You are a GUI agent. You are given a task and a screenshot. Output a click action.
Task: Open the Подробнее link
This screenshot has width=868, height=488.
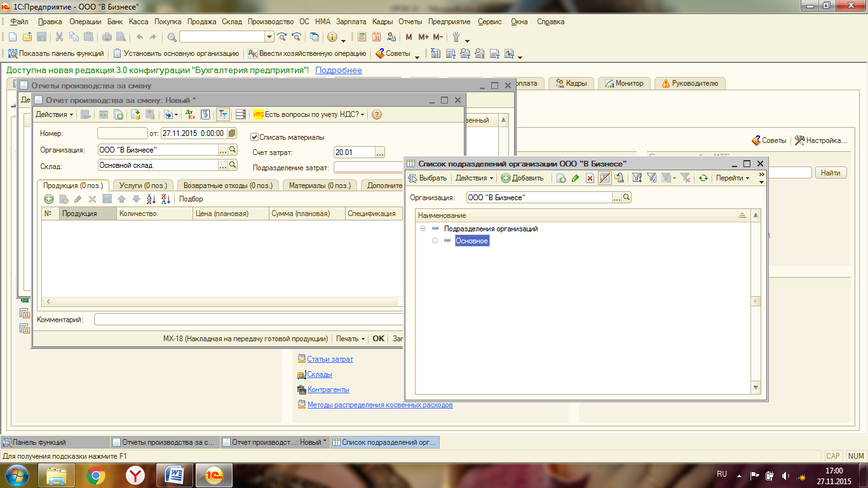[339, 70]
